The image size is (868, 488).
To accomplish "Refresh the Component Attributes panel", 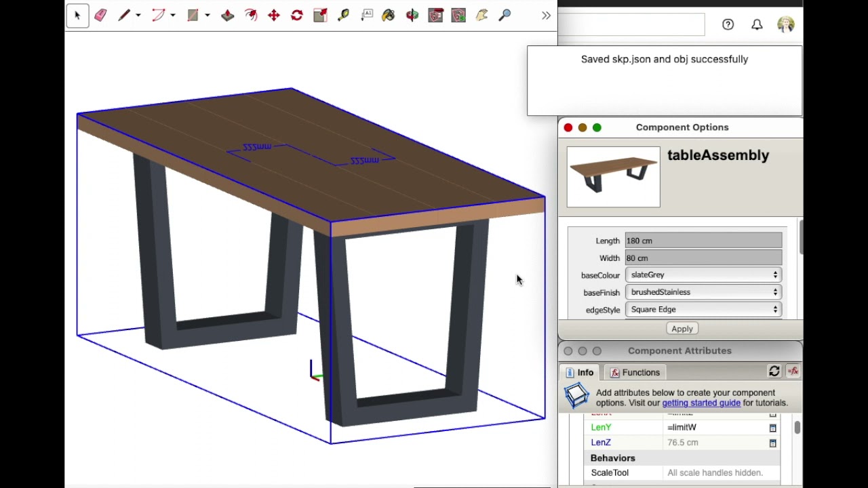I will click(774, 371).
